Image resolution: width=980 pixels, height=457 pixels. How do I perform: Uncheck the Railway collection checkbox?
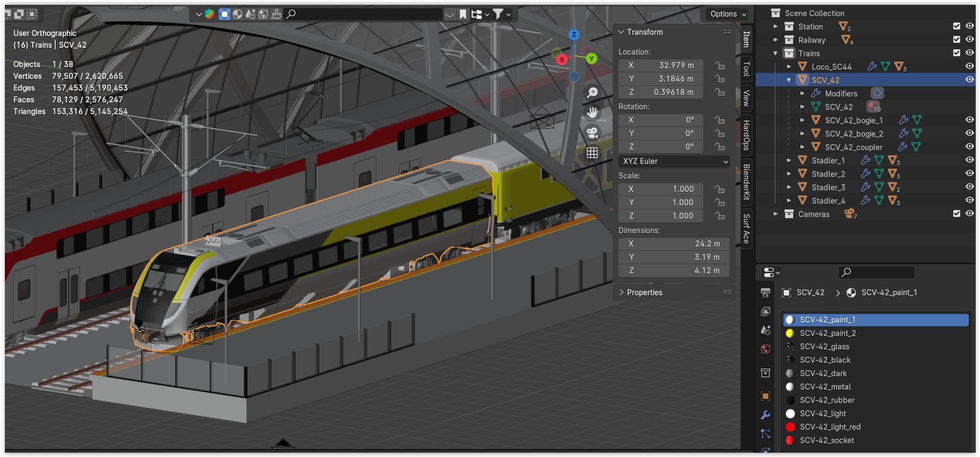click(x=956, y=40)
